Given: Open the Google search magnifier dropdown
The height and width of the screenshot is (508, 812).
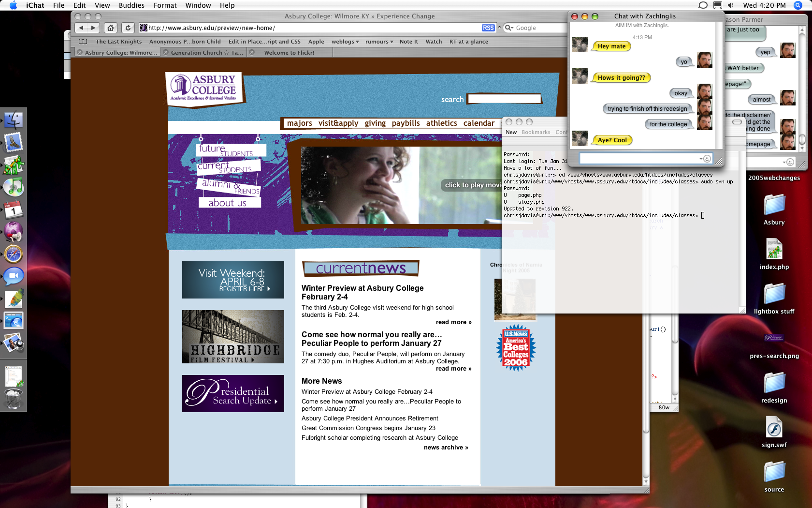Looking at the screenshot, I should [x=509, y=28].
